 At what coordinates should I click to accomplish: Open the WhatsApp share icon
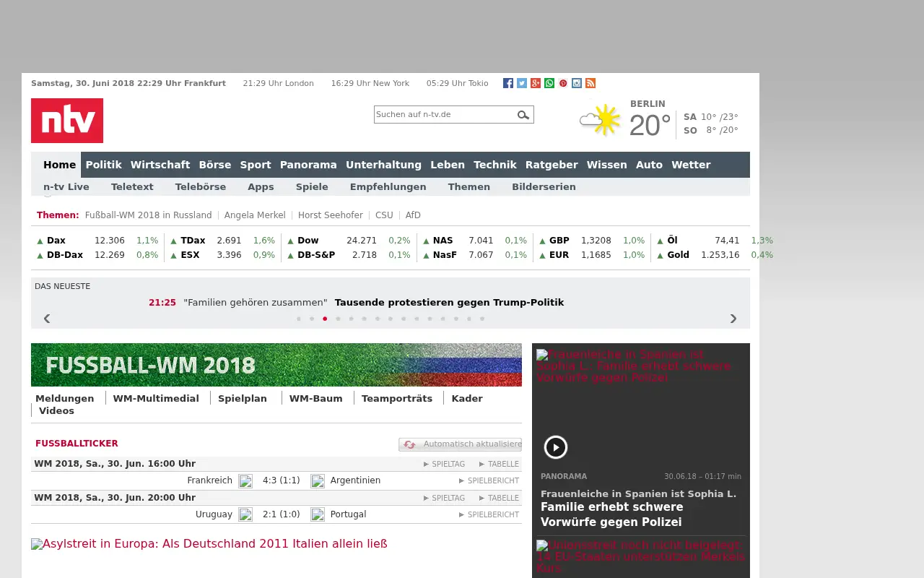[549, 83]
